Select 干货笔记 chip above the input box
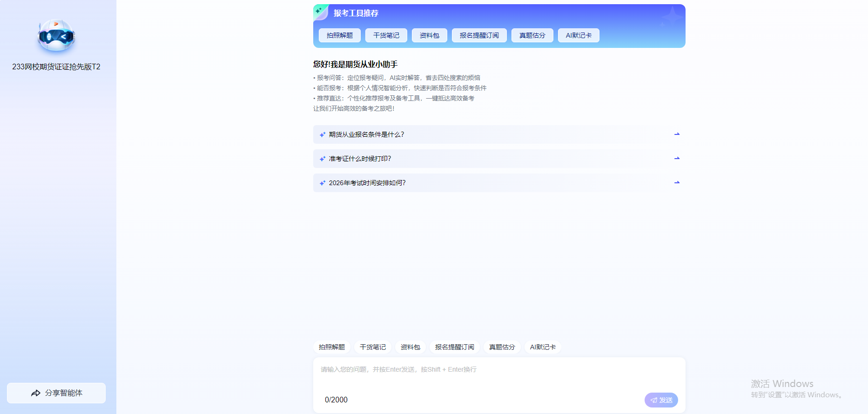The height and width of the screenshot is (414, 868). click(x=373, y=347)
